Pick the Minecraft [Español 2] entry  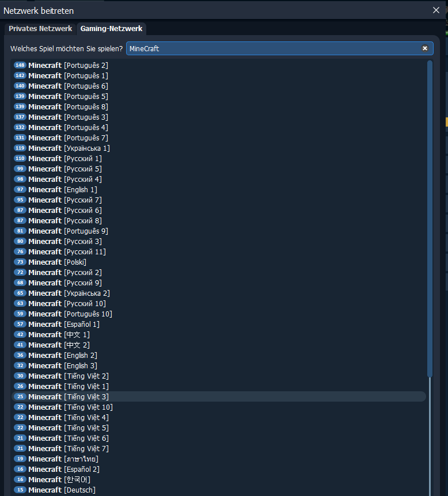pyautogui.click(x=219, y=469)
